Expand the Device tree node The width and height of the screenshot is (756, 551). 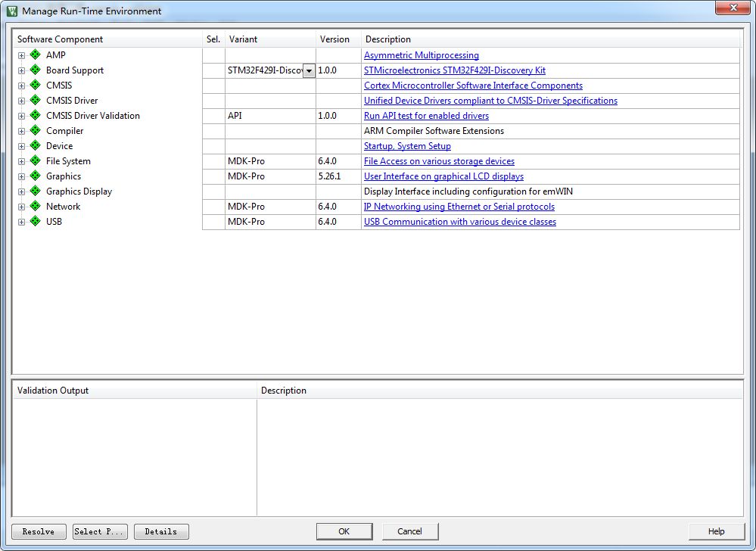coord(21,146)
